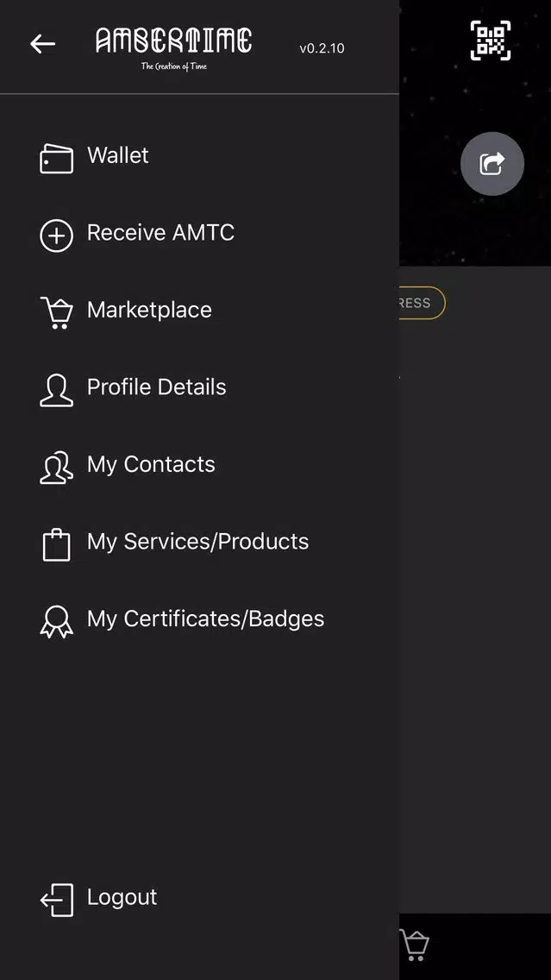The height and width of the screenshot is (980, 551).
Task: Click the Logout text
Action: (122, 897)
